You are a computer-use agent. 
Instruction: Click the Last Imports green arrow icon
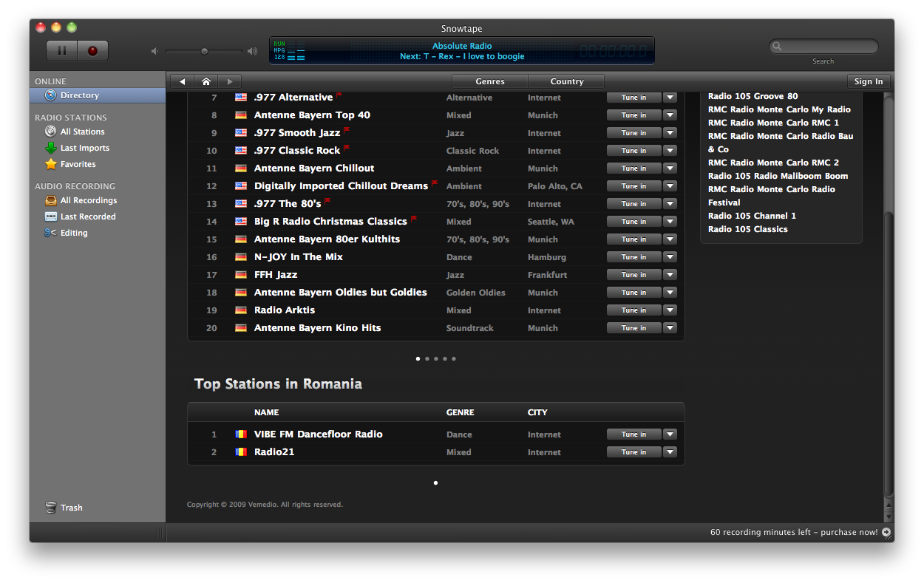coord(50,148)
